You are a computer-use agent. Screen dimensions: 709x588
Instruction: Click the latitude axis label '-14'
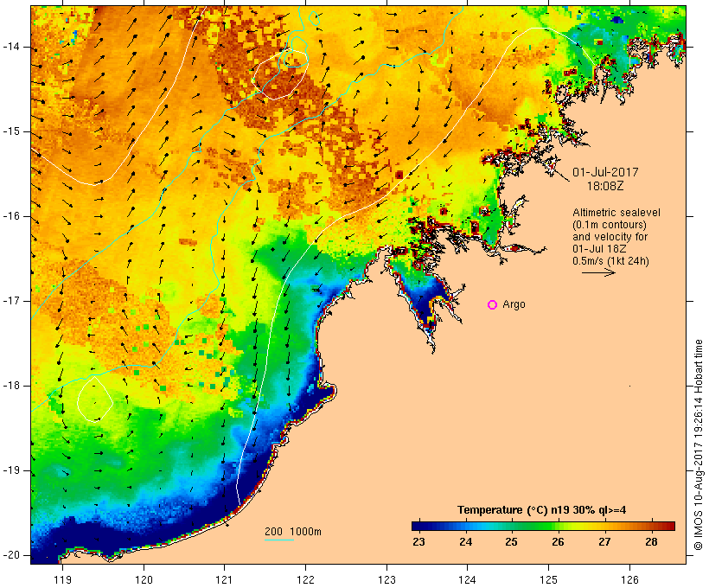tap(11, 47)
